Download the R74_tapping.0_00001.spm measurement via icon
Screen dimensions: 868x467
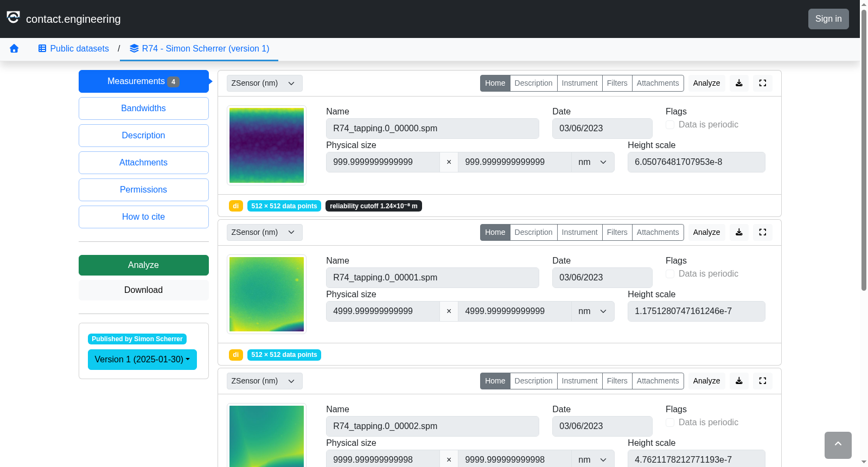click(739, 232)
